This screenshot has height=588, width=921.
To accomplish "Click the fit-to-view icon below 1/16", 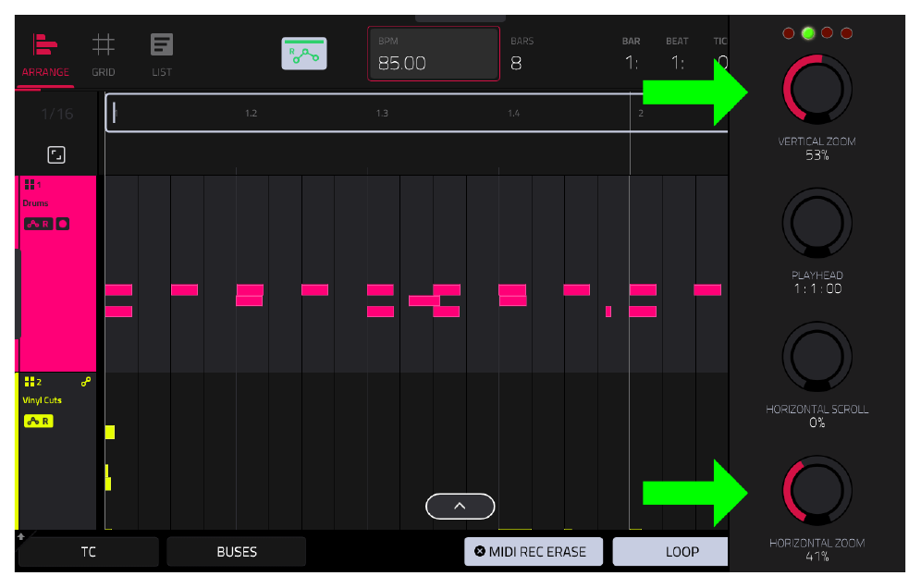I will click(x=56, y=155).
